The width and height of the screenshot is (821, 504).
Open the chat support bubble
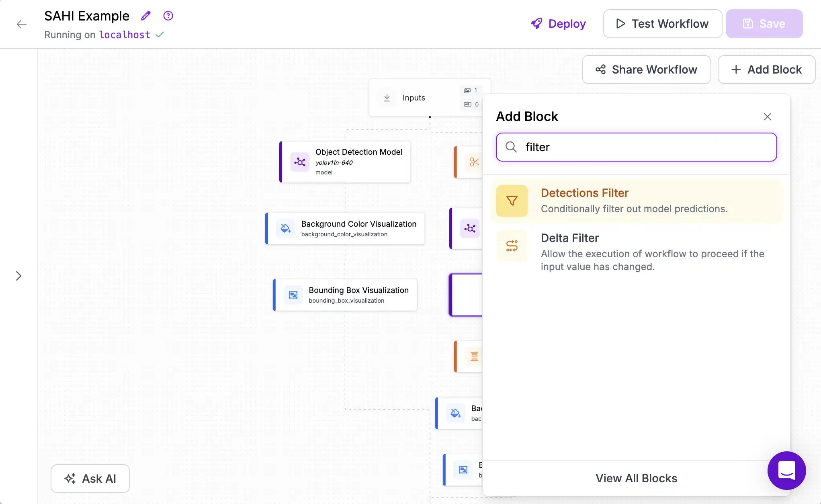[x=786, y=470]
